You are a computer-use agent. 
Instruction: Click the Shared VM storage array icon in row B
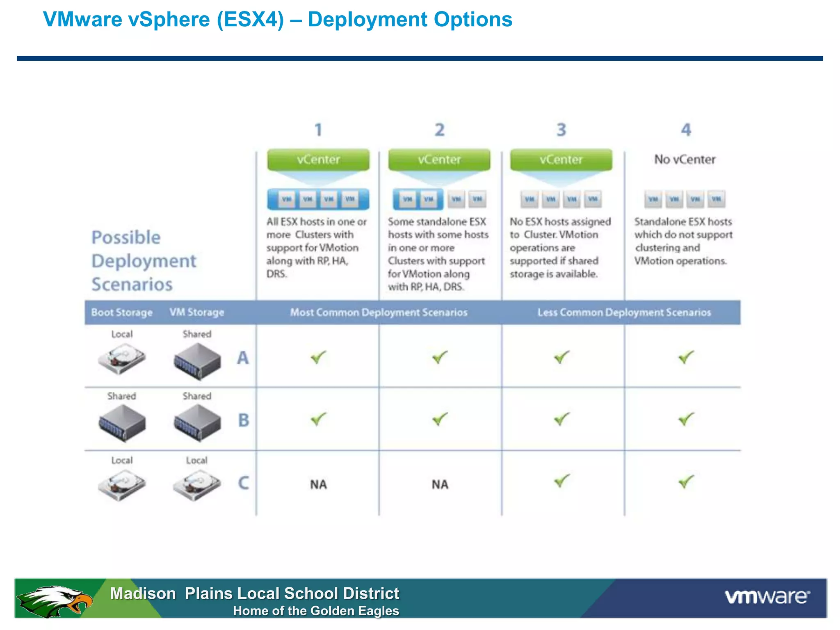click(x=197, y=423)
